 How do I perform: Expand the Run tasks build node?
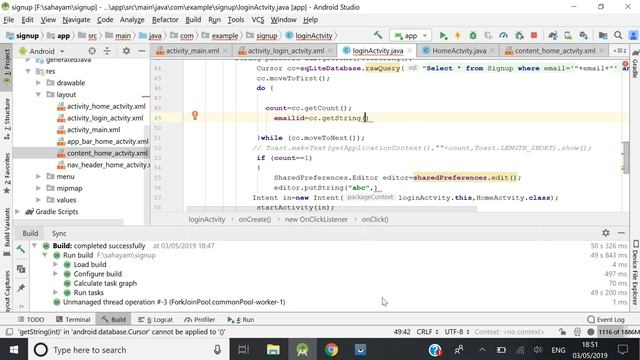tap(56, 292)
